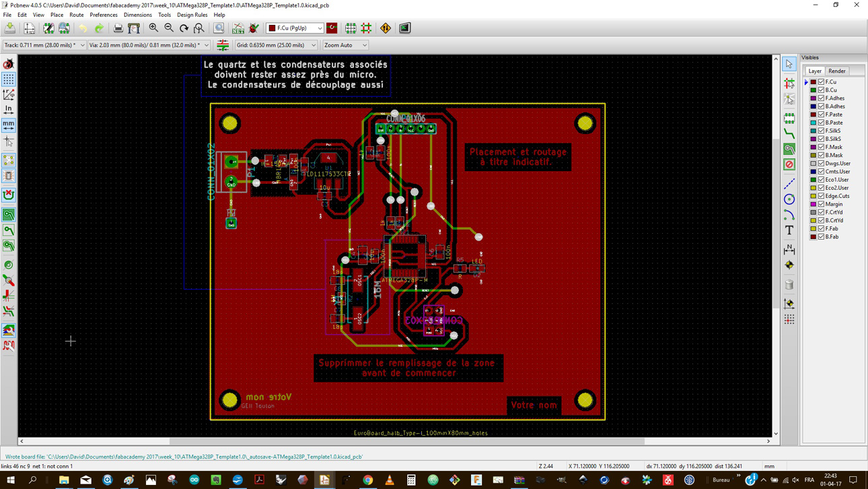Click the Redraw view icon

click(x=184, y=28)
